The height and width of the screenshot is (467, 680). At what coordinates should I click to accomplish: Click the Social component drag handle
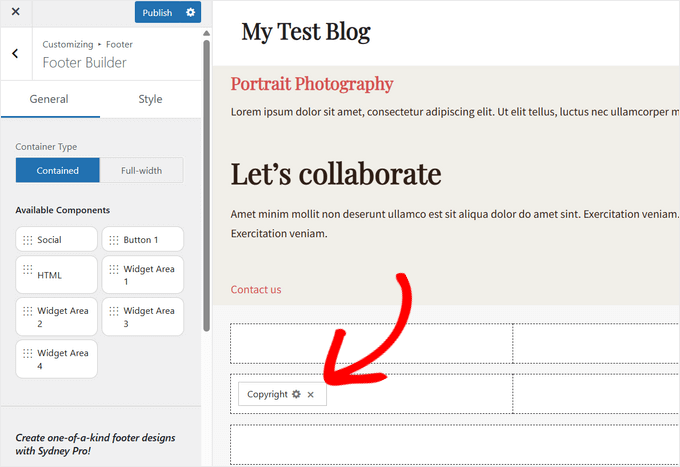point(27,240)
